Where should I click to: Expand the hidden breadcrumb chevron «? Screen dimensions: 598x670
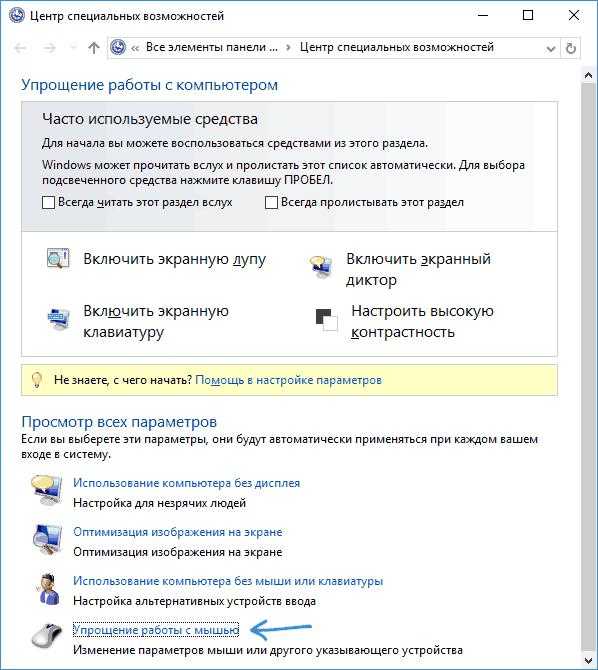point(135,48)
